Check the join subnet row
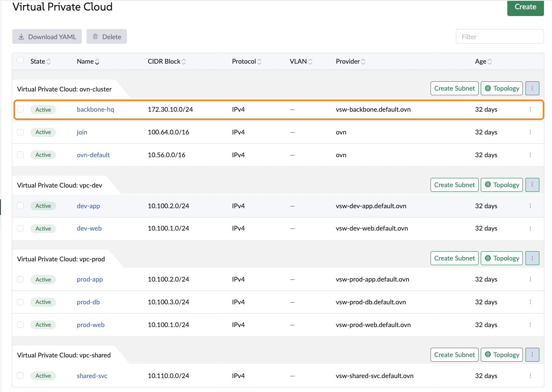 point(20,132)
